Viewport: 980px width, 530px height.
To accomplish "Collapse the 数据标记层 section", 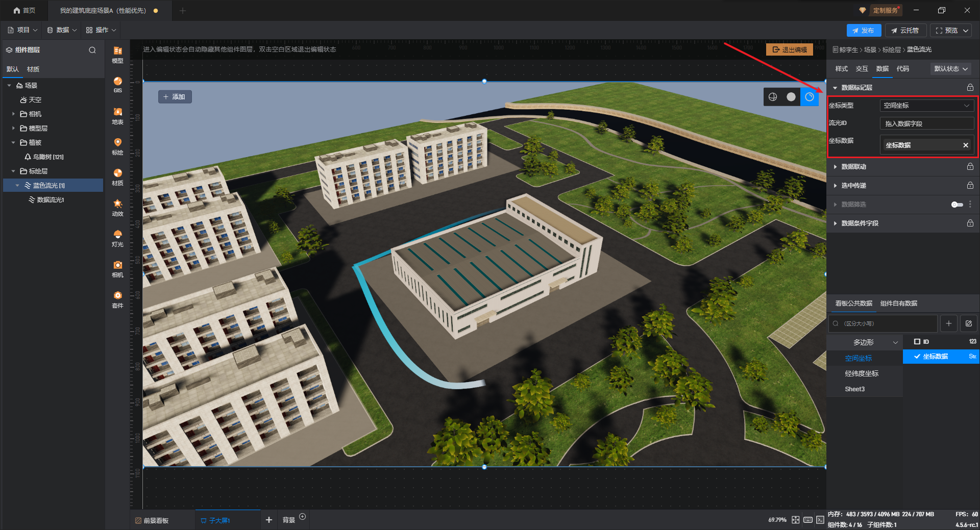I will tap(835, 88).
